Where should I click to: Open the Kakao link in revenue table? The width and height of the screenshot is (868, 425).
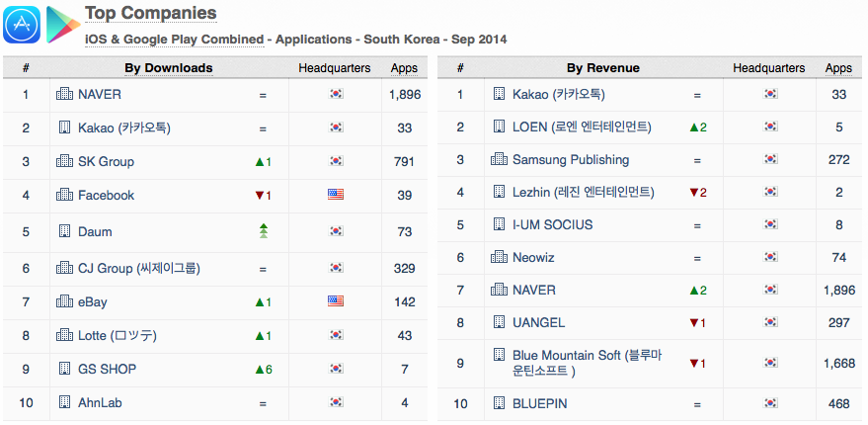click(x=558, y=95)
